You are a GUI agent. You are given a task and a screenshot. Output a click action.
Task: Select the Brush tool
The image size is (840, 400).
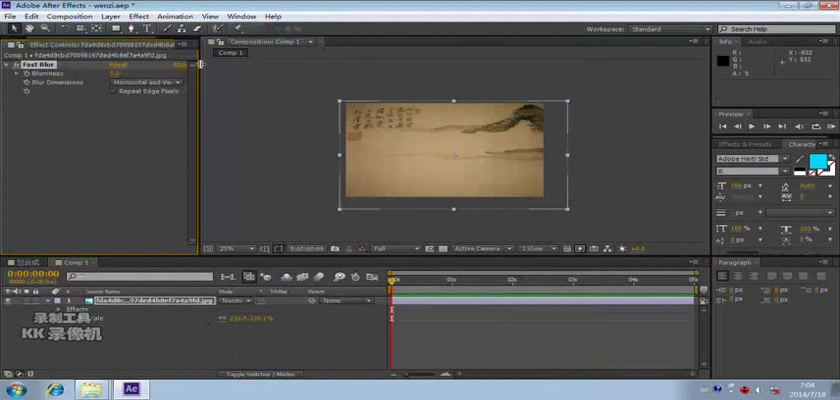pyautogui.click(x=167, y=28)
